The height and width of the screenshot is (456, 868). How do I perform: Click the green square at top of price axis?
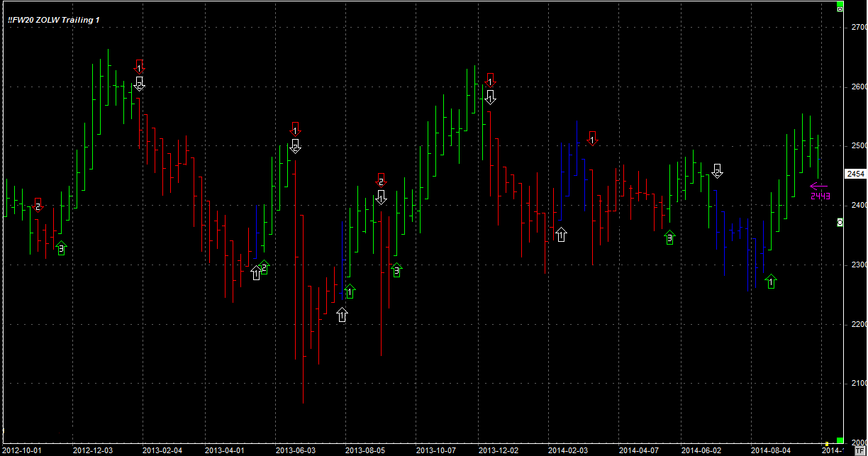click(840, 9)
